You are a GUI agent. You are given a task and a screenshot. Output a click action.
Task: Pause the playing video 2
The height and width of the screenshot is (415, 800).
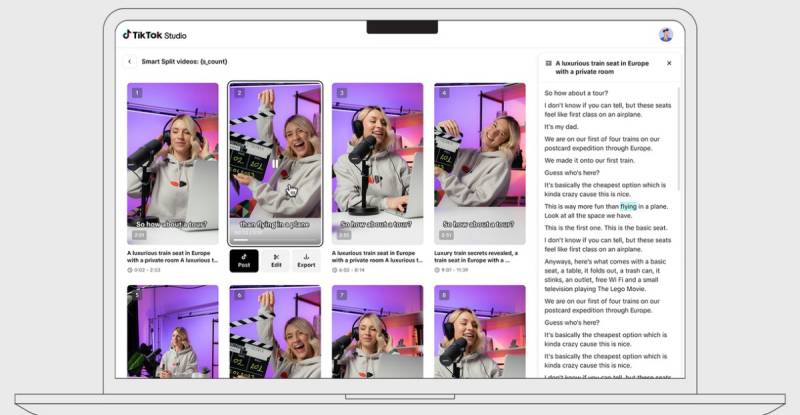point(275,163)
